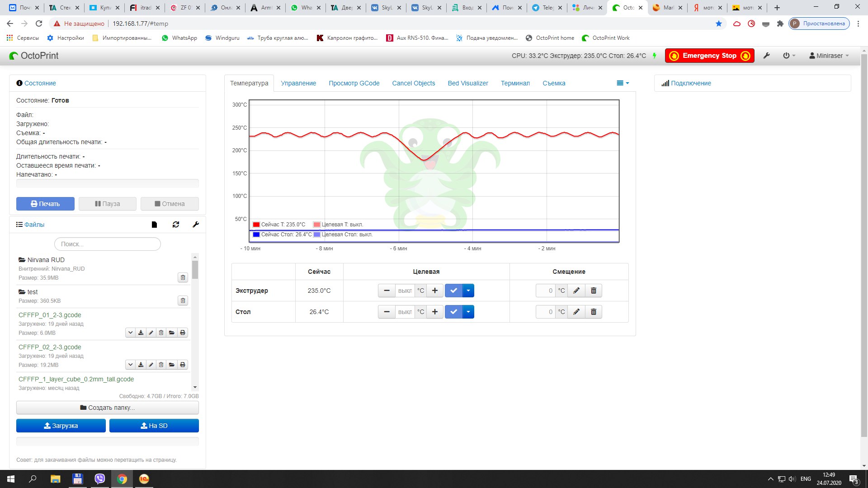This screenshot has height=488, width=868.
Task: Print CFFFP_01_2-3.gcode using printer icon
Action: tap(183, 333)
